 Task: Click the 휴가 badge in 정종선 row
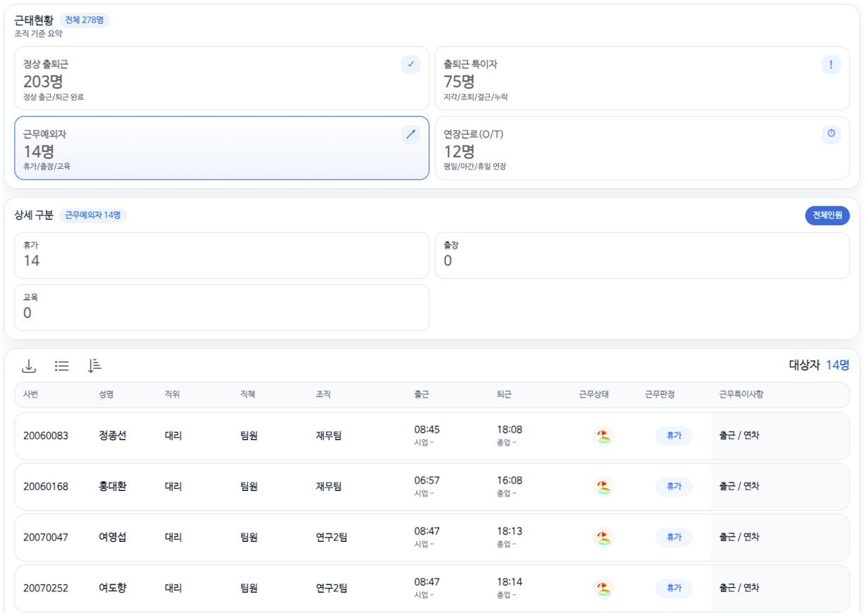point(673,436)
